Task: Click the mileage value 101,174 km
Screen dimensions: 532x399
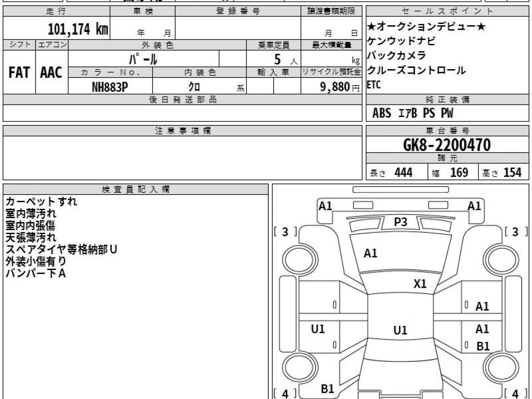Action: 78,29
